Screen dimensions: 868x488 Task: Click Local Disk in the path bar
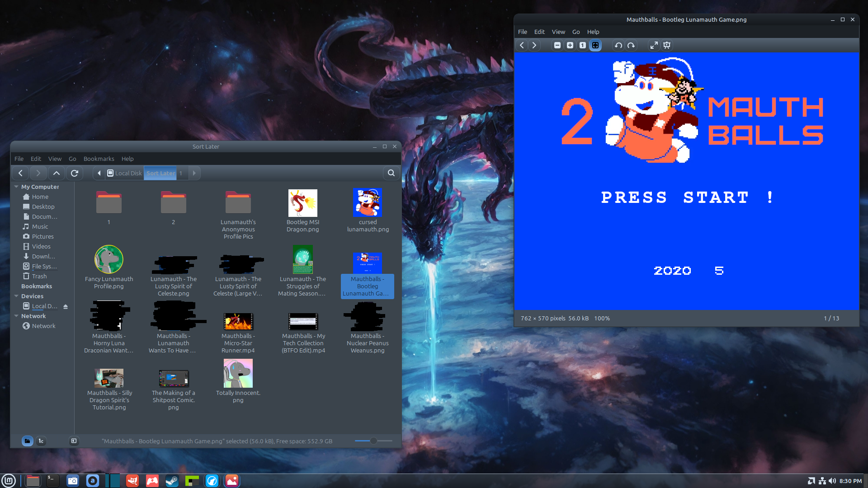[x=124, y=173]
